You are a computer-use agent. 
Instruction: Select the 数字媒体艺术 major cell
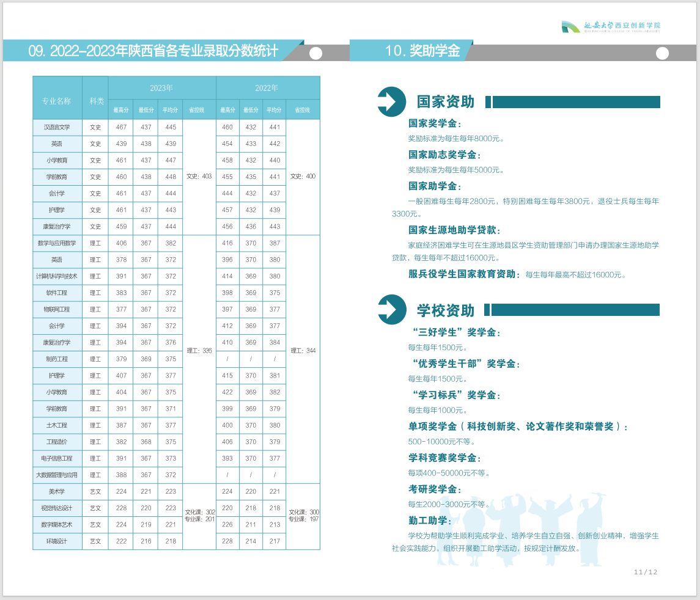pyautogui.click(x=57, y=525)
